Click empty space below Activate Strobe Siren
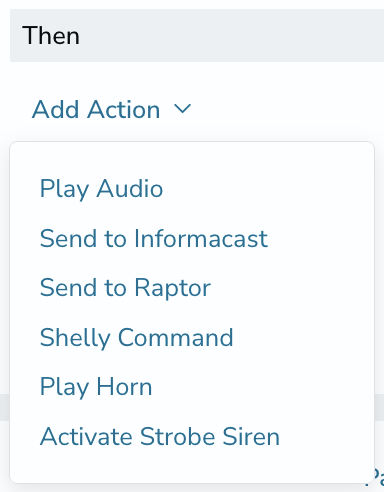 point(192,467)
